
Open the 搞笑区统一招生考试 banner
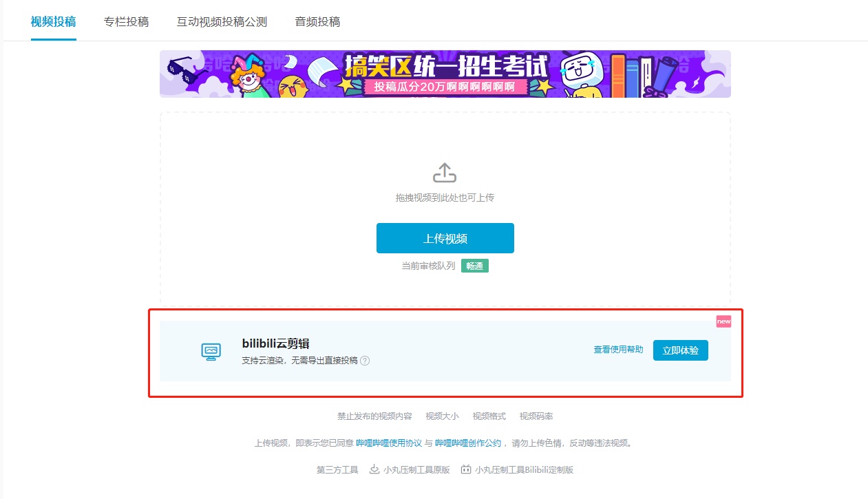445,74
